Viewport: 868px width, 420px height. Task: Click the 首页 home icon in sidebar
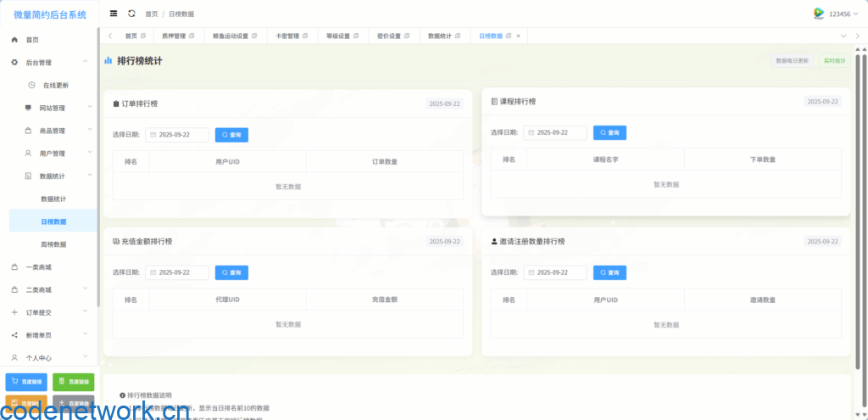pyautogui.click(x=14, y=40)
